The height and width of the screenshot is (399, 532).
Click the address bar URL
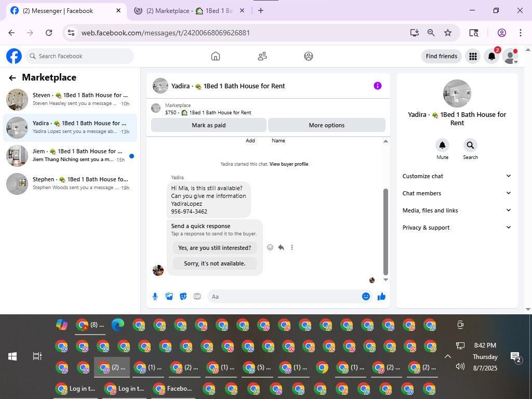pyautogui.click(x=166, y=33)
